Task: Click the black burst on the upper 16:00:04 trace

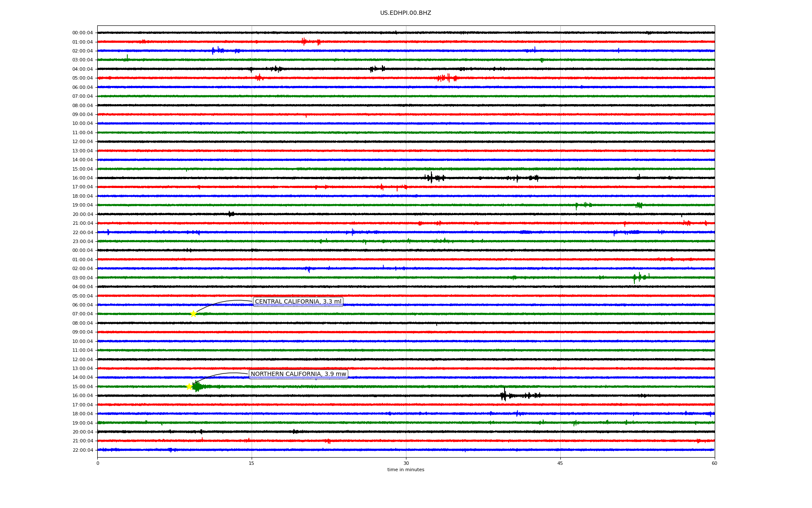Action: coord(431,178)
